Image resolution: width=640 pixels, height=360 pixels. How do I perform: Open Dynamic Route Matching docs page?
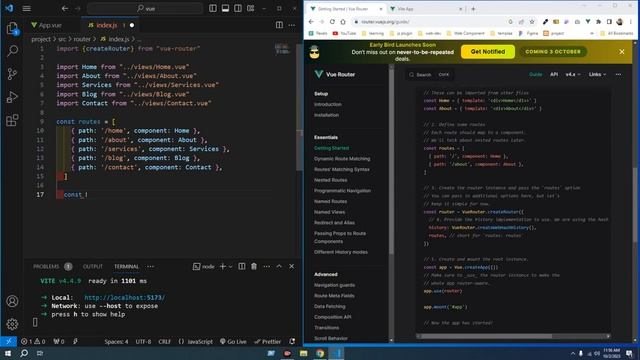(x=342, y=159)
